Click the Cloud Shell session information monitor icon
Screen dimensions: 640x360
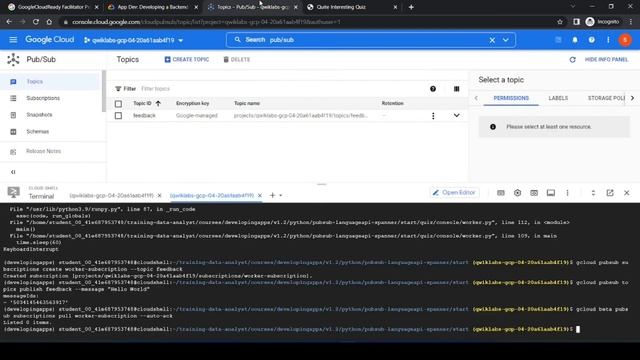pos(551,193)
